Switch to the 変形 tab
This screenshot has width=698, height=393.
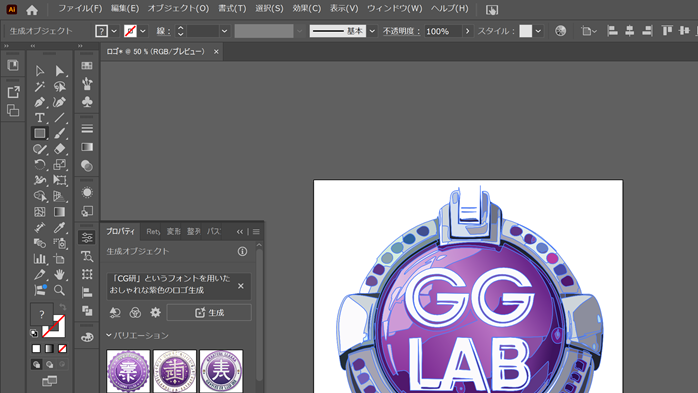174,231
